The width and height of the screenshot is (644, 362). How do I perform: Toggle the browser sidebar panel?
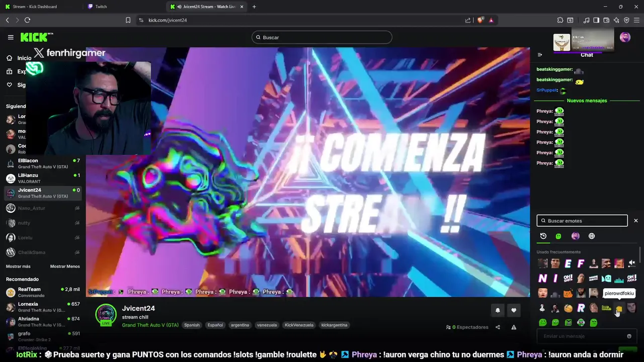596,20
